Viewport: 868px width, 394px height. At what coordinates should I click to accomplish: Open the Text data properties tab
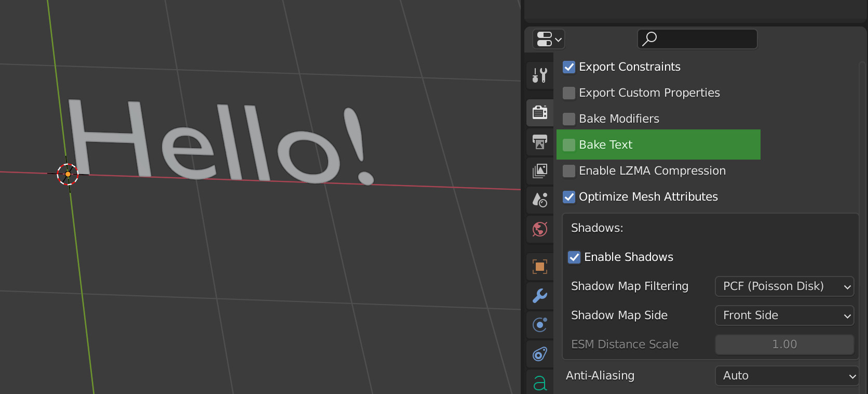coord(540,383)
